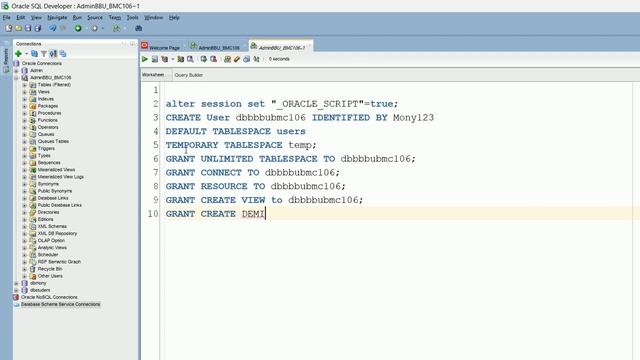The height and width of the screenshot is (360, 640).
Task: Click the To Upper/Lower case icon
Action: click(256, 59)
